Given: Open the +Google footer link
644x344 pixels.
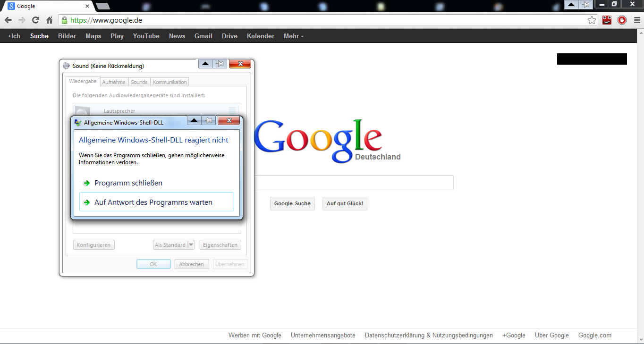Looking at the screenshot, I should pyautogui.click(x=514, y=335).
